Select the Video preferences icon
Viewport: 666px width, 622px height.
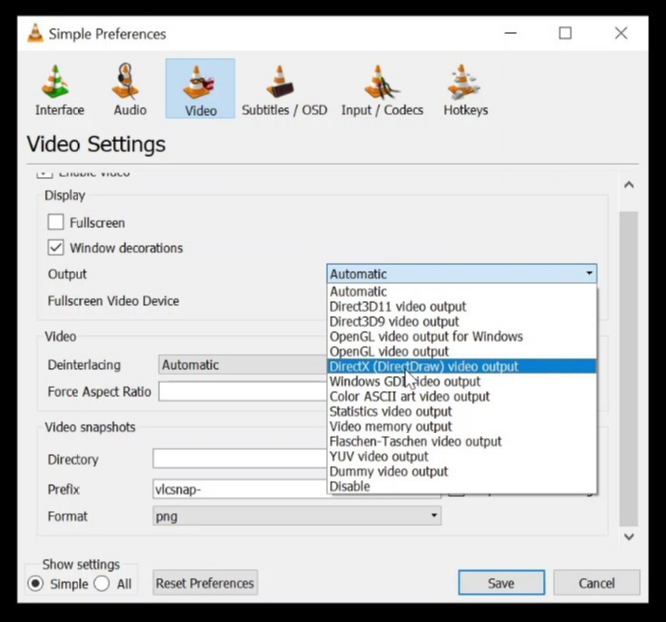pos(200,89)
